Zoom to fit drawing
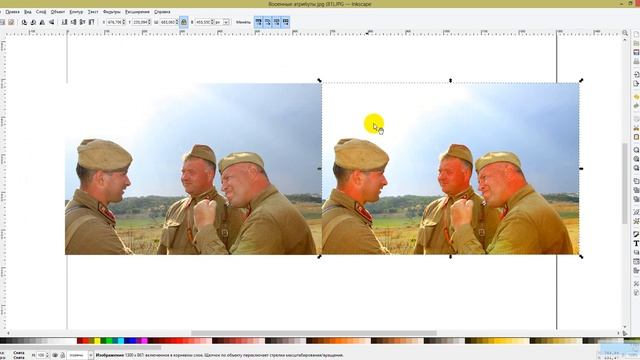The height and width of the screenshot is (360, 640). (x=636, y=159)
